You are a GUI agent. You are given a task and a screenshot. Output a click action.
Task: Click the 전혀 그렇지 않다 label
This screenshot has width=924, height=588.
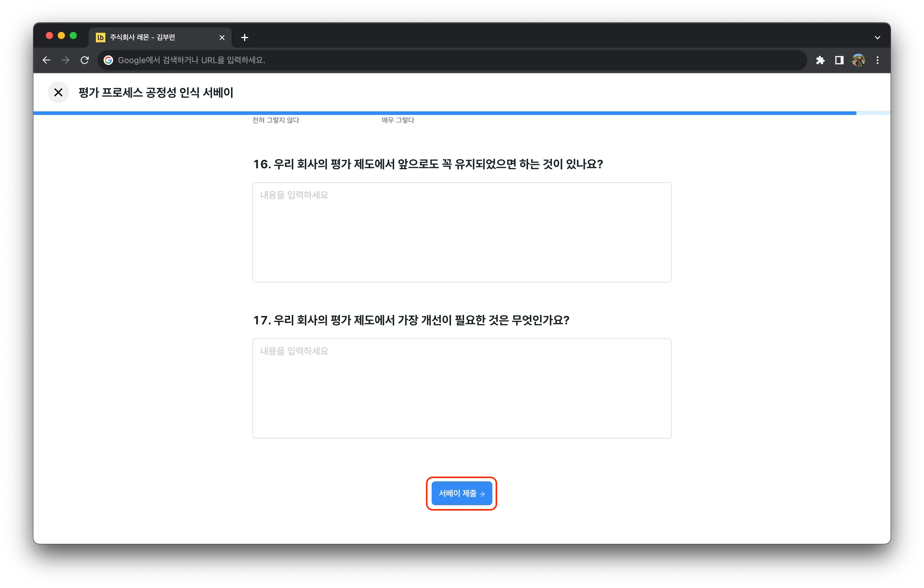tap(276, 120)
